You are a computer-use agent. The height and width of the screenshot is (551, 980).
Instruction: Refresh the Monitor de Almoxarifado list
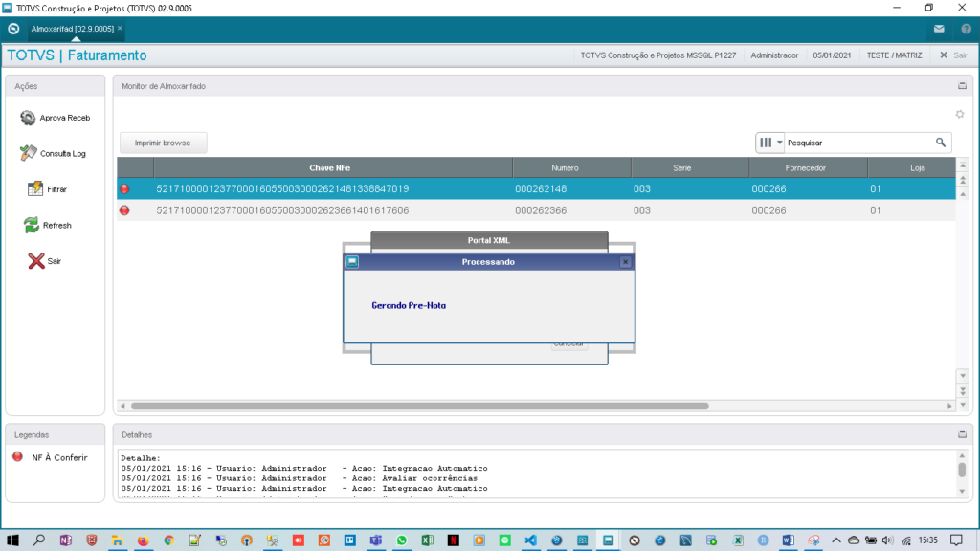coord(48,225)
